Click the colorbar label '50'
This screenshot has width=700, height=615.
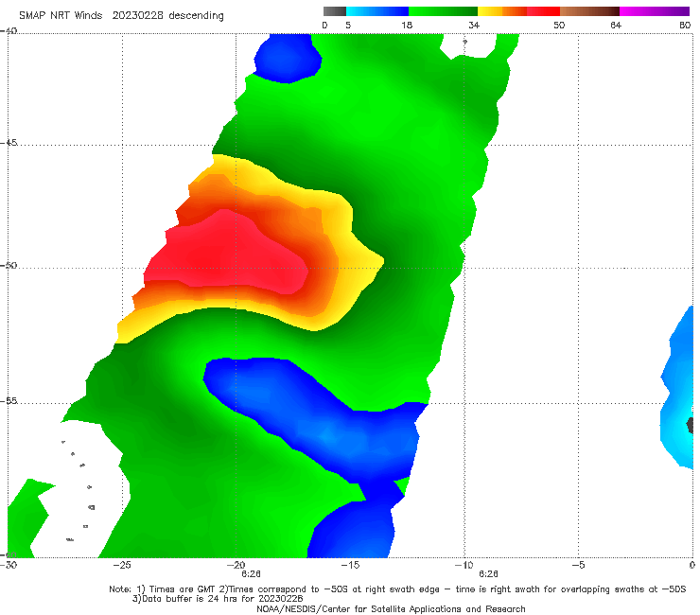[559, 25]
